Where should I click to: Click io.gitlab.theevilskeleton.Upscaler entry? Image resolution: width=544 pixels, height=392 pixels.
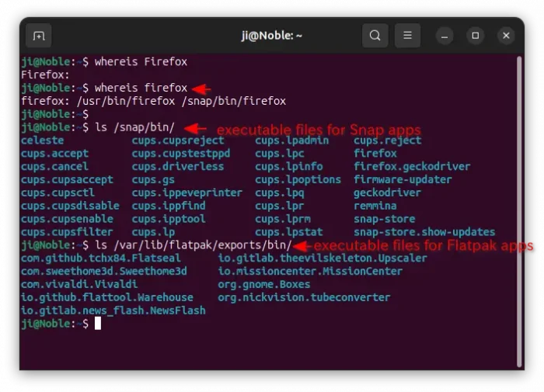pos(323,258)
